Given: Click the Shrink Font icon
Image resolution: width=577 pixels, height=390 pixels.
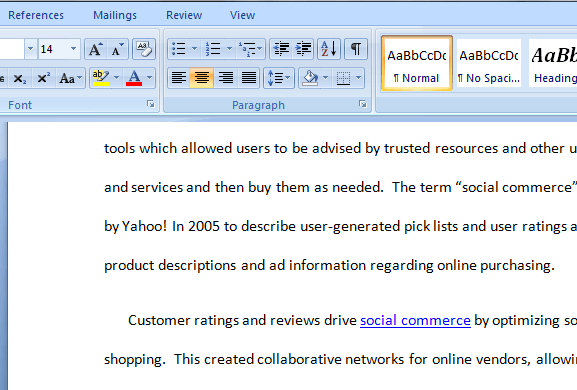Looking at the screenshot, I should (x=117, y=49).
